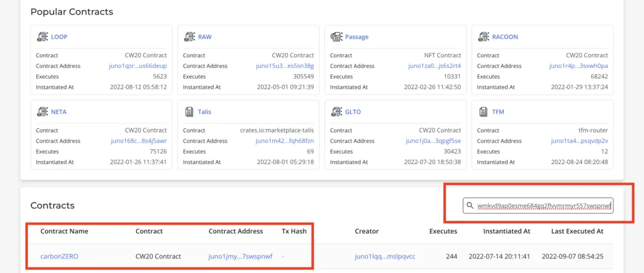Click the RAW contract card icon

click(x=189, y=37)
